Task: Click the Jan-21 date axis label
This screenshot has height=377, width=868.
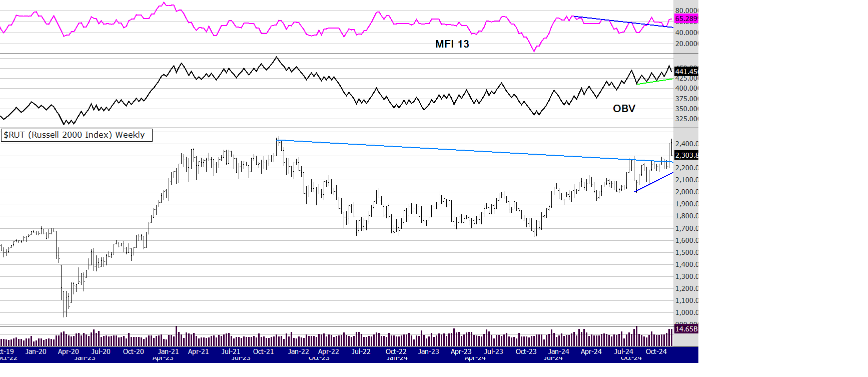Action: [x=168, y=351]
